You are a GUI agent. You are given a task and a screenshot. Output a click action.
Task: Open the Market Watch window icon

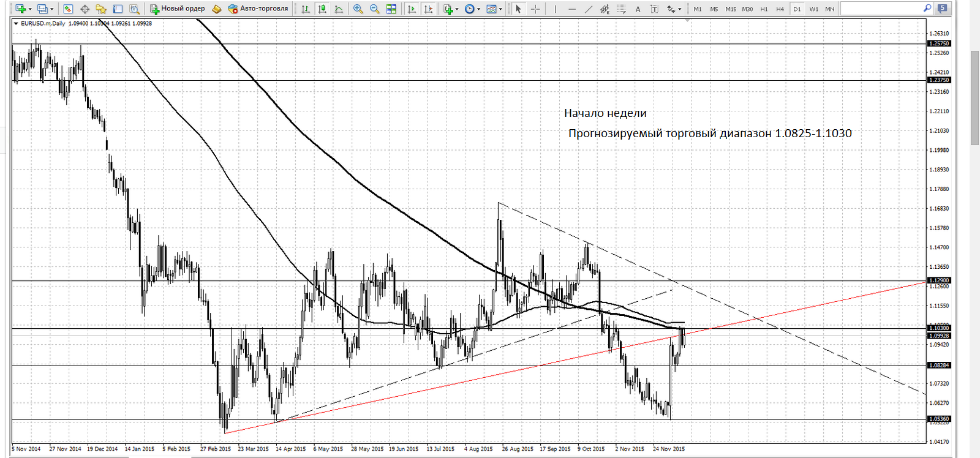(x=68, y=9)
